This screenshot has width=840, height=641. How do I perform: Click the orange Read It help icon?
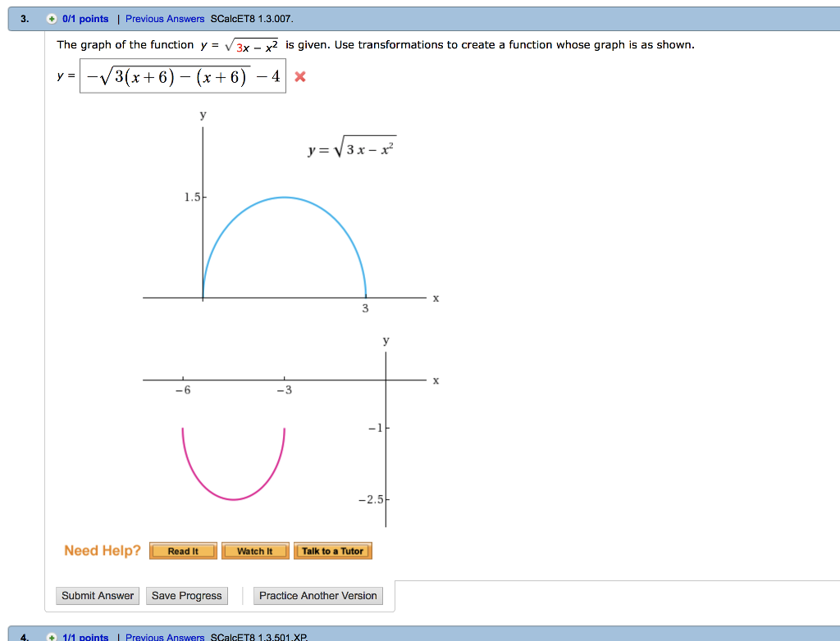pyautogui.click(x=182, y=551)
